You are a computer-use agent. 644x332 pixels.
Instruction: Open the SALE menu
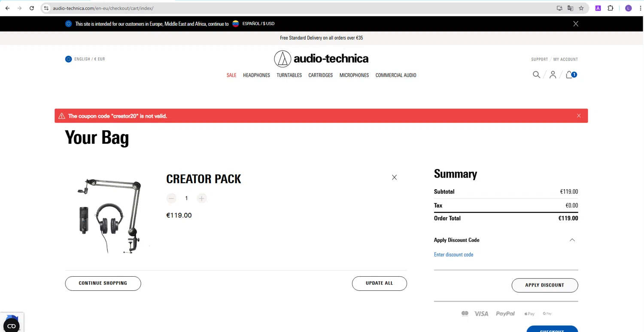pyautogui.click(x=231, y=75)
